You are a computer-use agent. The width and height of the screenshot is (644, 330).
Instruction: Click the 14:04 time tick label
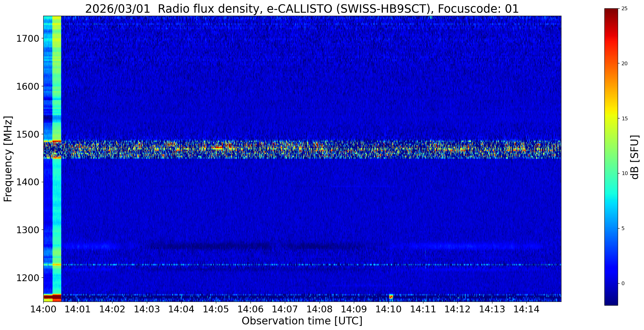[x=181, y=309]
